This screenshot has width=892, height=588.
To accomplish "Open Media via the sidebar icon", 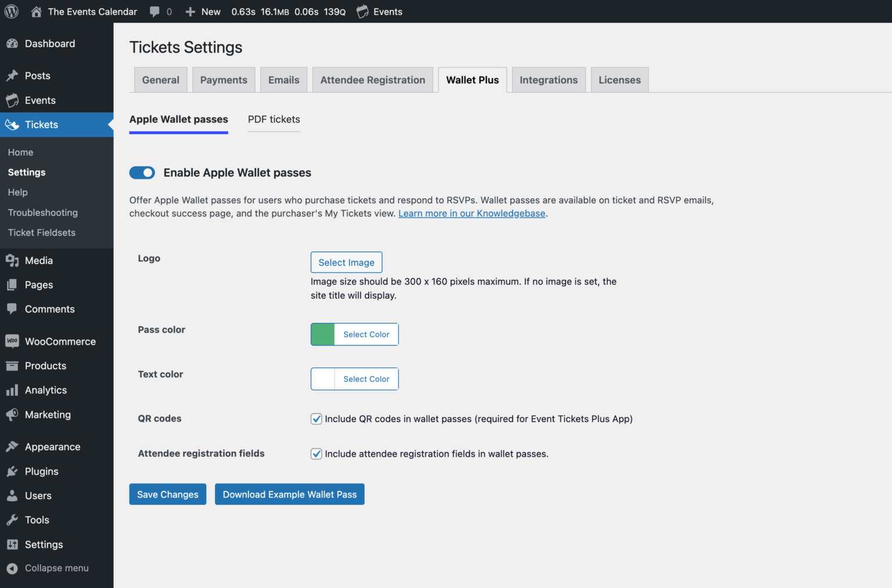I will 12,260.
